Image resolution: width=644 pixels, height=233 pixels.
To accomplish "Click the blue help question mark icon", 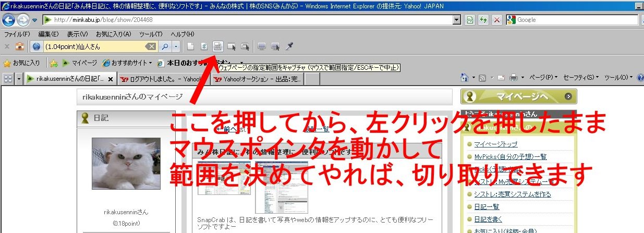I will pyautogui.click(x=639, y=77).
